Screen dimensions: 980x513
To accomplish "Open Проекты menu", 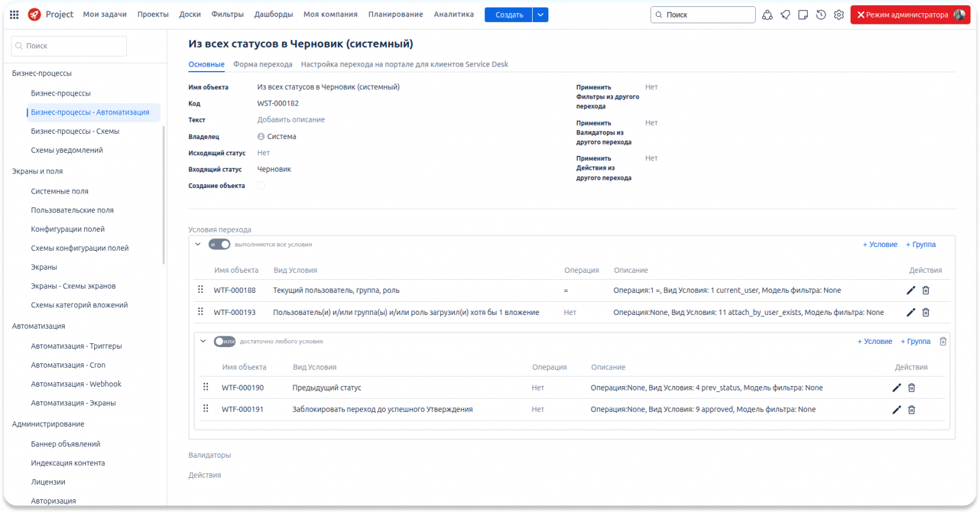I will click(x=153, y=14).
